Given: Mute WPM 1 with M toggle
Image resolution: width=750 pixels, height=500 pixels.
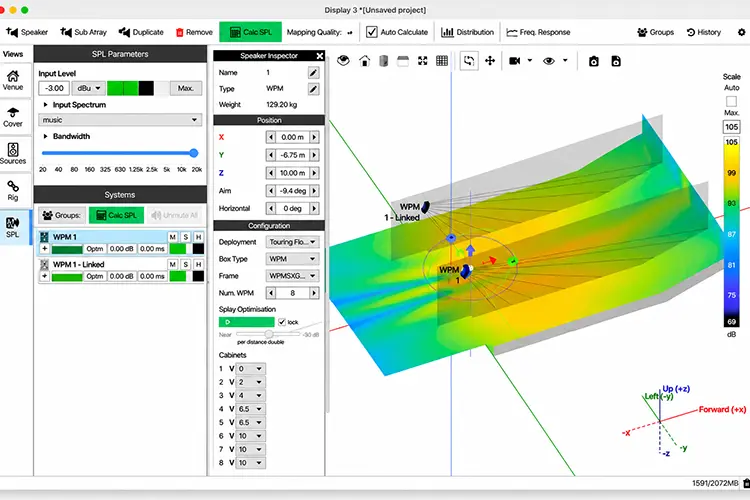Looking at the screenshot, I should click(x=173, y=237).
